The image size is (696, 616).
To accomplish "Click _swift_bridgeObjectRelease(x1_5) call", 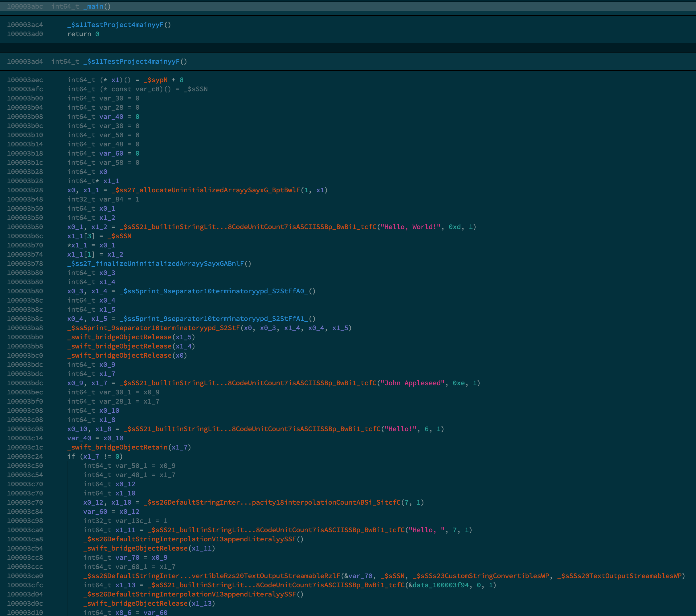I will 131,338.
